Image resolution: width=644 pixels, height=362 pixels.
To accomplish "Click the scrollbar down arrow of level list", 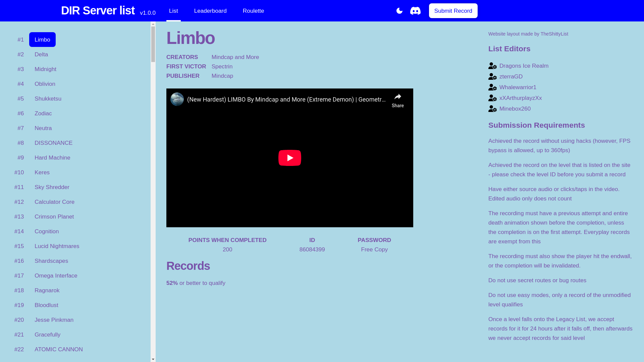I will (153, 359).
